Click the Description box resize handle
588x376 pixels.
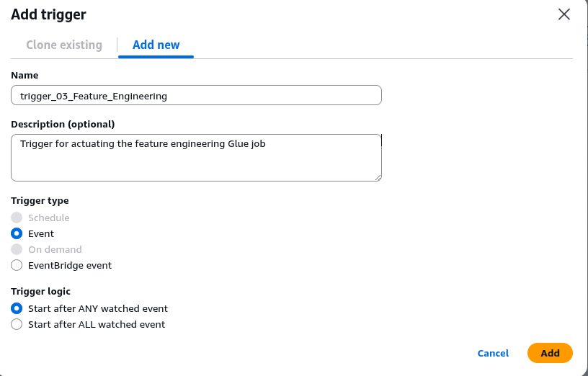point(378,176)
